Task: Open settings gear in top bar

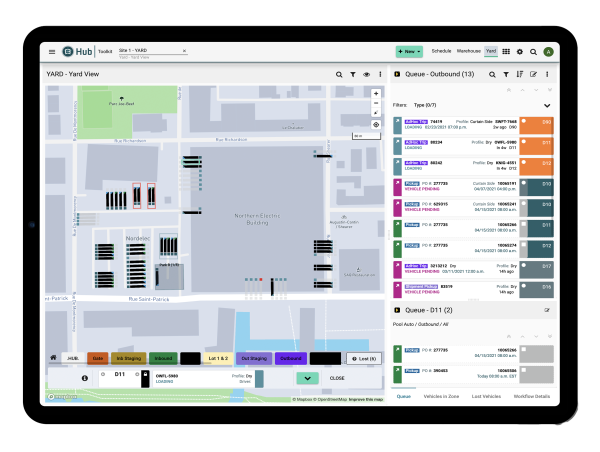Action: tap(520, 52)
